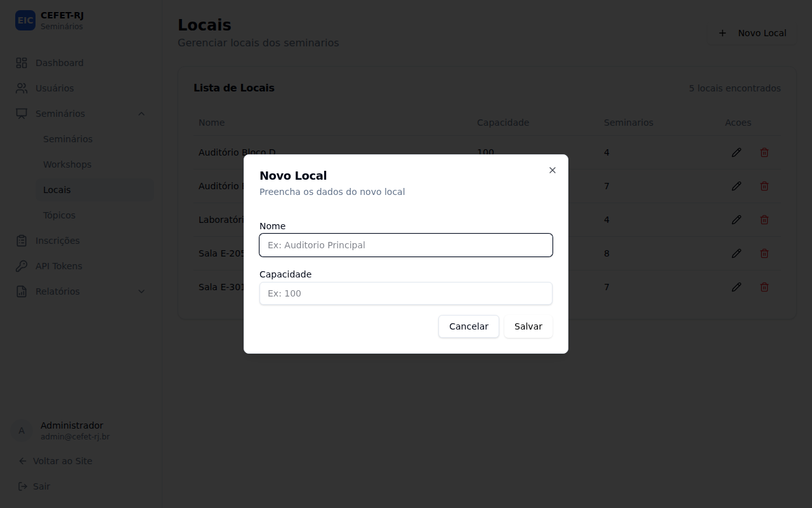Click the Relatórios report icon
Viewport: 812px width, 508px height.
click(x=22, y=291)
